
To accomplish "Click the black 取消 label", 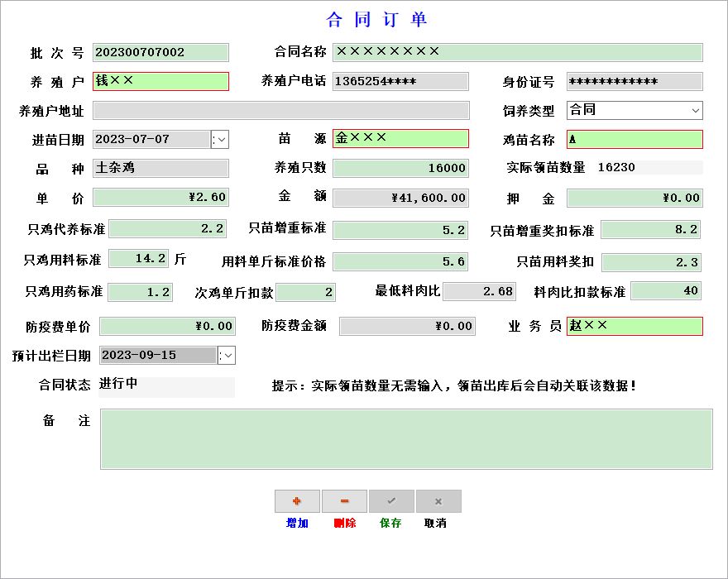I will point(435,524).
